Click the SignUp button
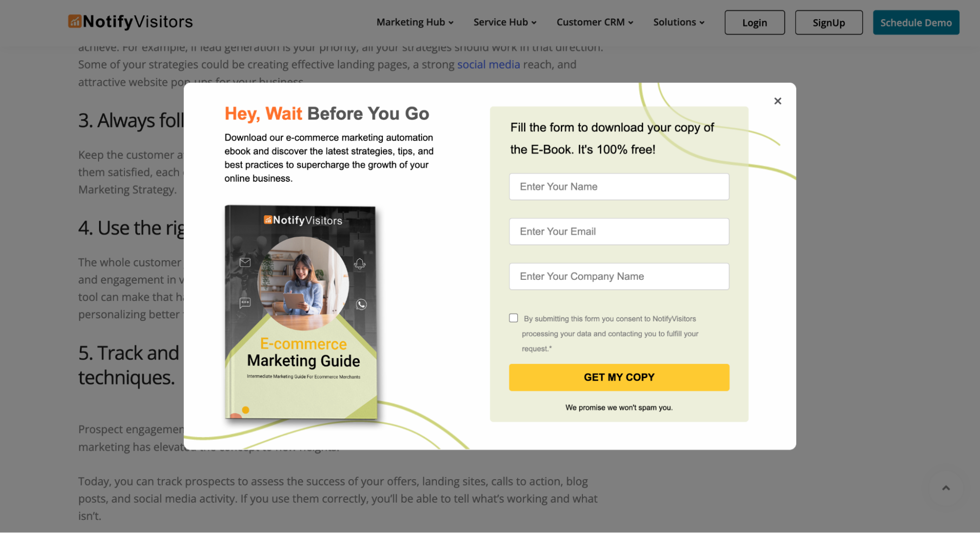 click(829, 23)
